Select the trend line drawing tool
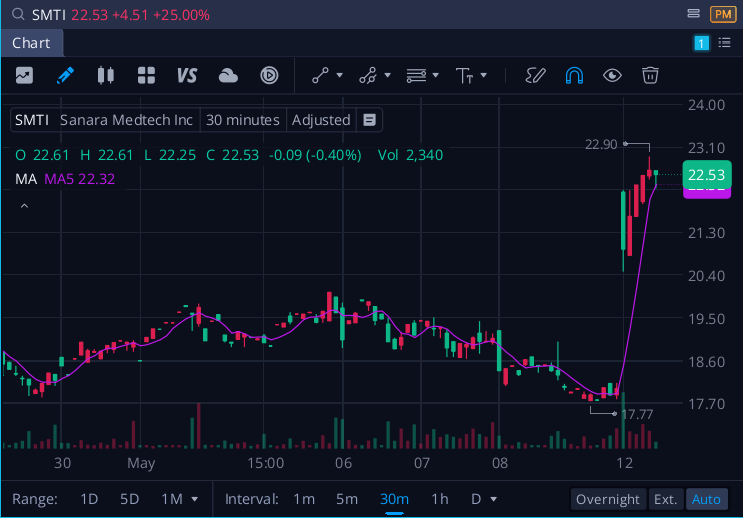This screenshot has height=518, width=743. tap(320, 75)
